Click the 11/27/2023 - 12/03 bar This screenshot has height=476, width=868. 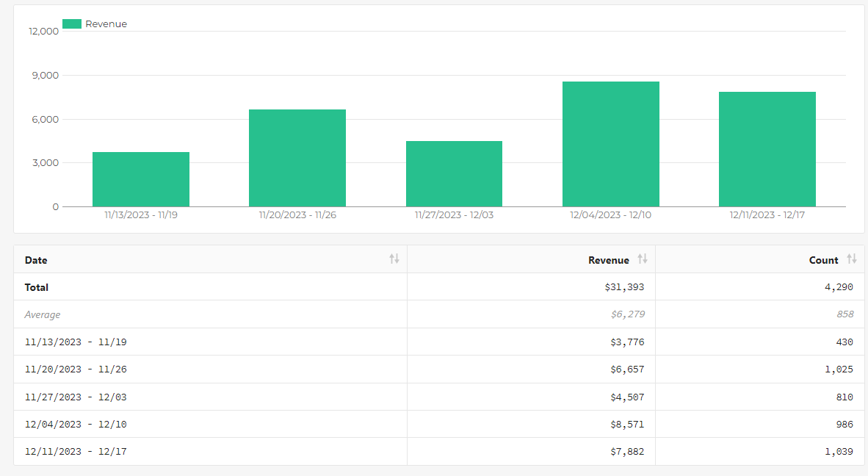[x=454, y=174]
